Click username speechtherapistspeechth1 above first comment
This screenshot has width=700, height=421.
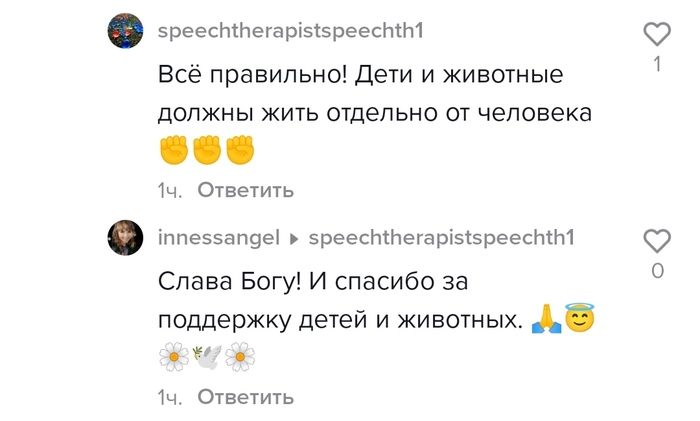pyautogui.click(x=291, y=31)
